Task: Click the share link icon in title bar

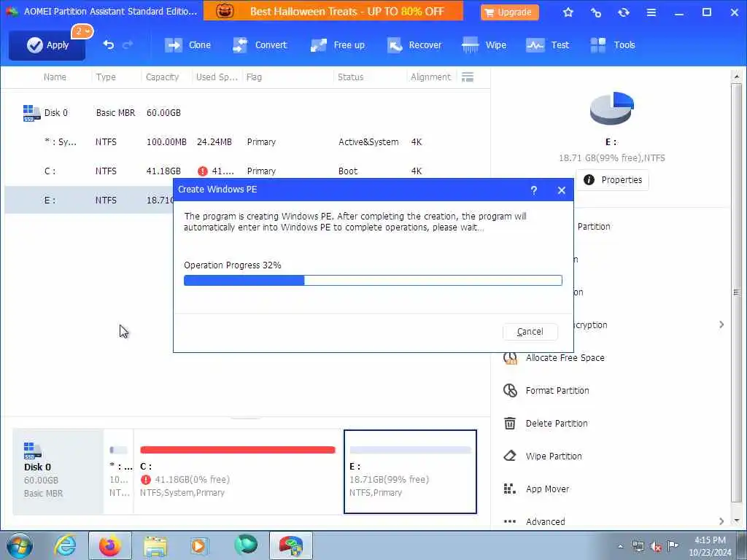Action: tap(595, 12)
